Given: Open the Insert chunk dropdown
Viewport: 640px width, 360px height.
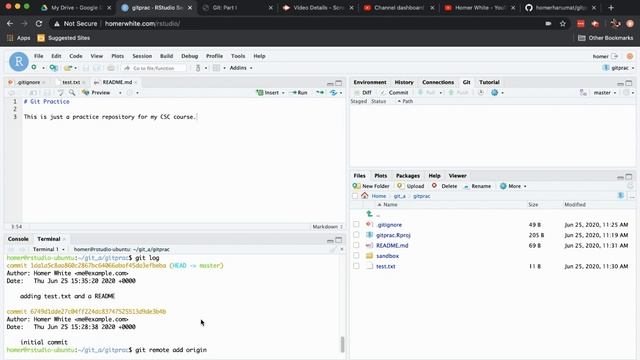Looking at the screenshot, I should tap(270, 93).
